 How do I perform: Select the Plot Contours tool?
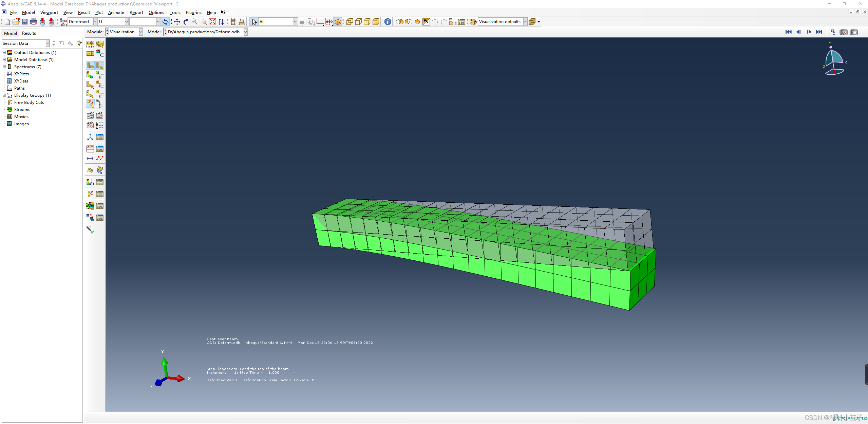(90, 75)
